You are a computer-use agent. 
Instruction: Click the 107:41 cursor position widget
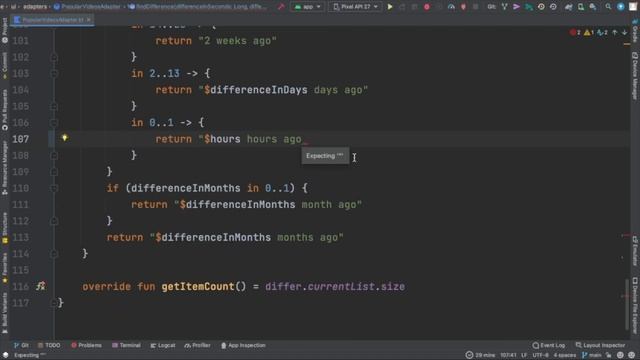pyautogui.click(x=508, y=355)
